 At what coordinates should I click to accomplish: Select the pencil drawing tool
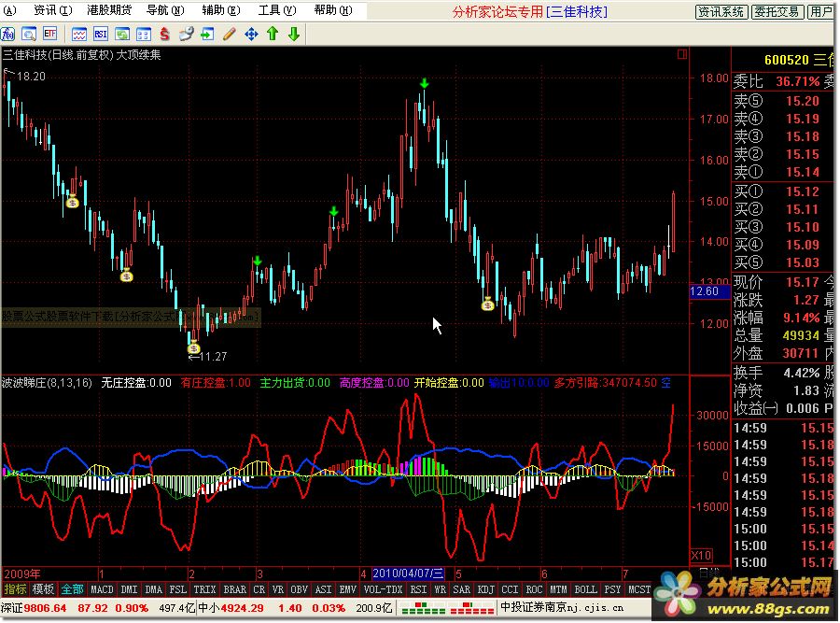point(230,35)
